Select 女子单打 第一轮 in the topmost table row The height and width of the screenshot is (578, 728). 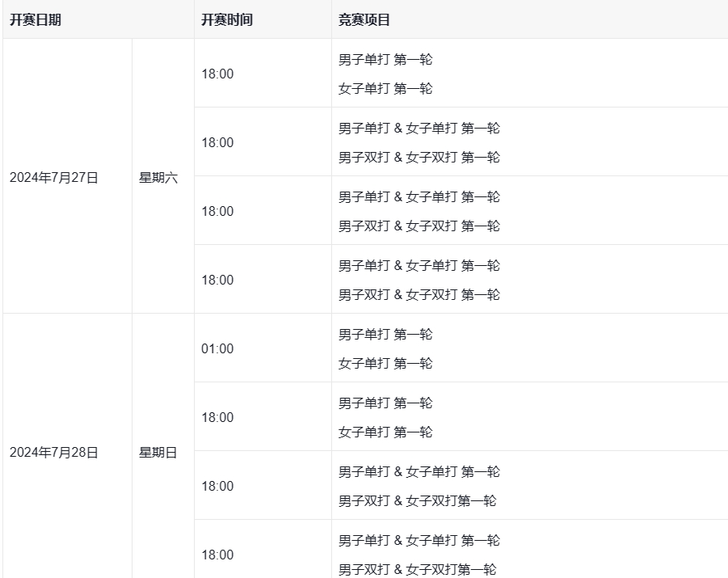(x=385, y=88)
